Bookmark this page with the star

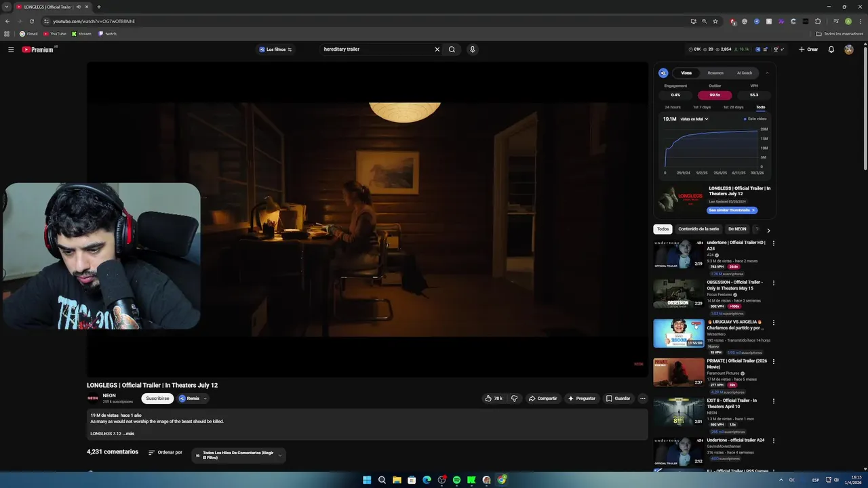[x=715, y=21]
